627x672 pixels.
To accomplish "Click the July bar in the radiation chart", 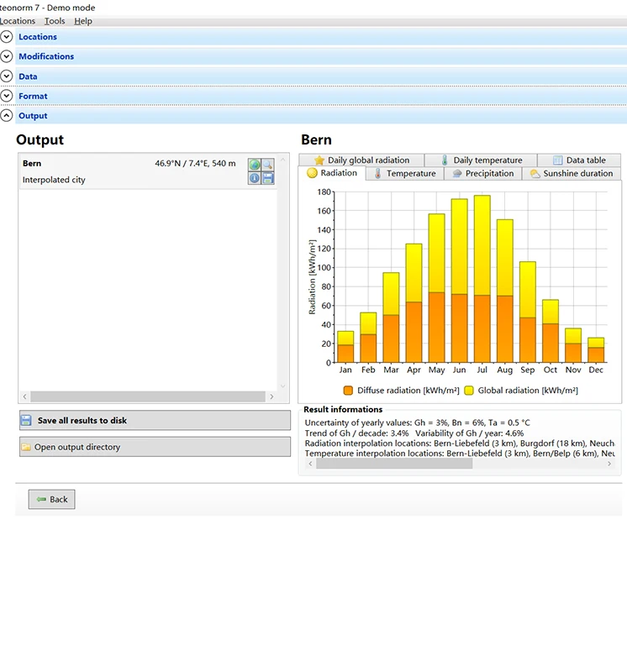I will (482, 279).
